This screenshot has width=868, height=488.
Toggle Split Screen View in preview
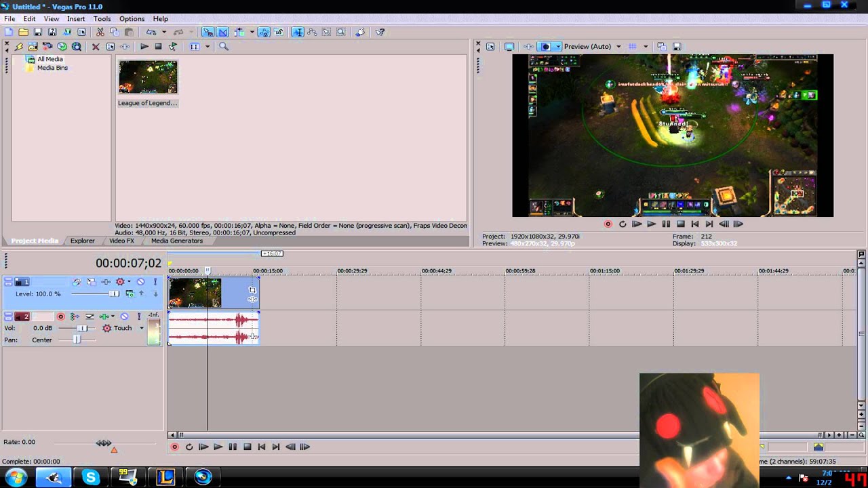[x=545, y=47]
